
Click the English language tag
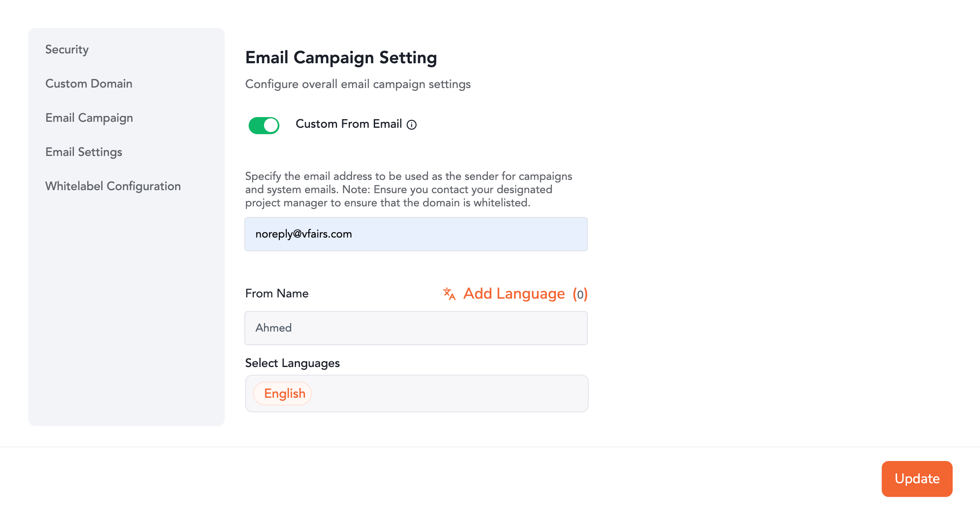285,394
